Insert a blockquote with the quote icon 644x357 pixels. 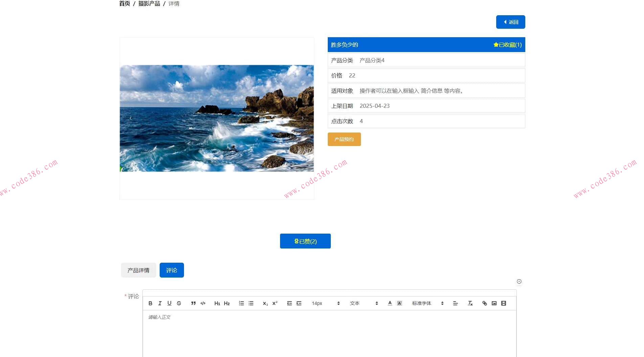tap(193, 303)
